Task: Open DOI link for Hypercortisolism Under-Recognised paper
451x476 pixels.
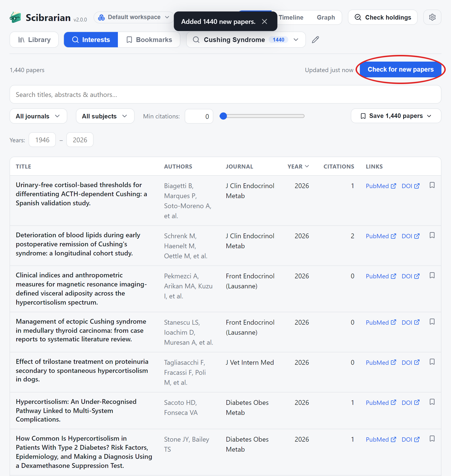Action: [410, 403]
